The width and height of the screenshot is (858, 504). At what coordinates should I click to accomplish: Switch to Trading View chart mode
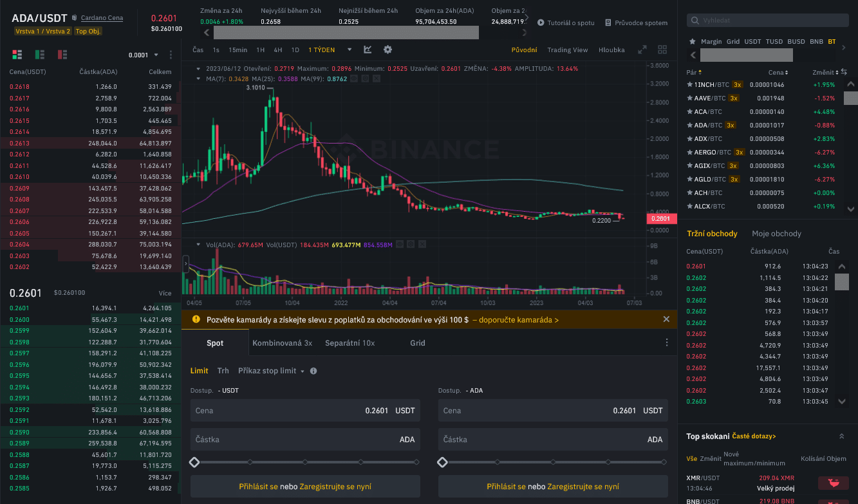pos(567,50)
